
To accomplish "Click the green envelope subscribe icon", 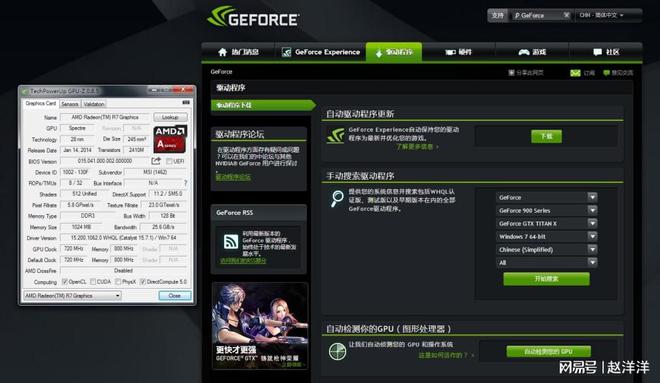I will pos(575,73).
